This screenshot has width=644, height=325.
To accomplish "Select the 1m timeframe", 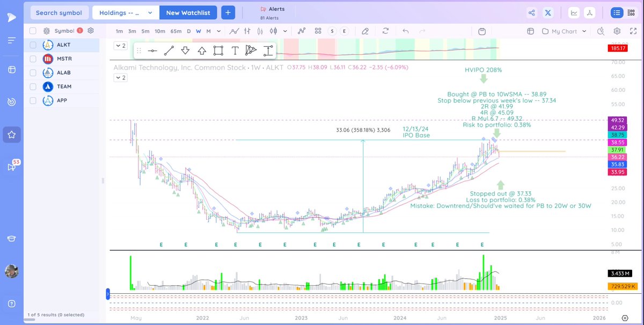I will [119, 31].
